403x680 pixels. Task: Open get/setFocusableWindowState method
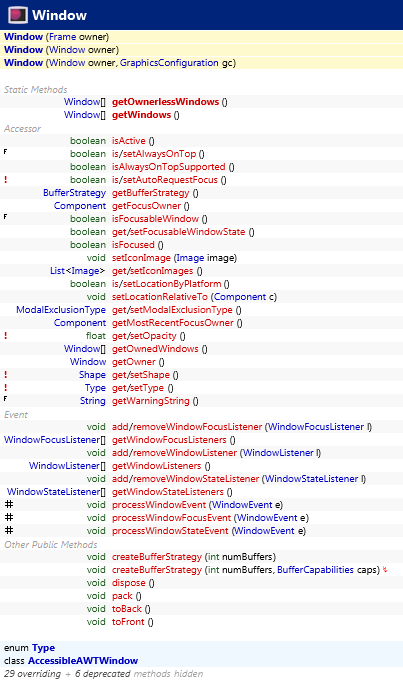coord(178,232)
